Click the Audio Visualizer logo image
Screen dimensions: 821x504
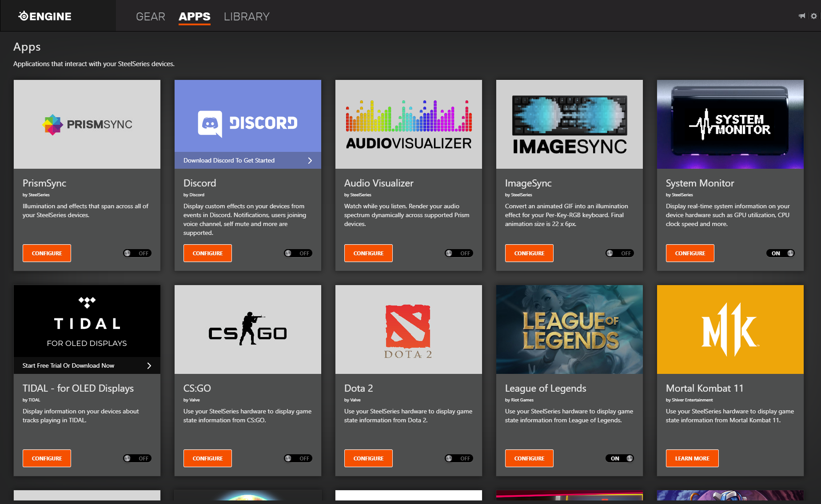tap(408, 124)
